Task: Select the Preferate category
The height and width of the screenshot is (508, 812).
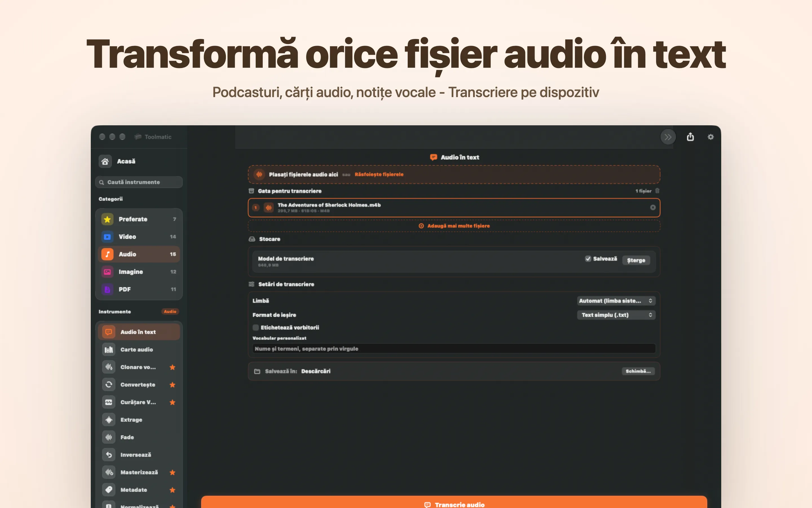Action: point(139,219)
